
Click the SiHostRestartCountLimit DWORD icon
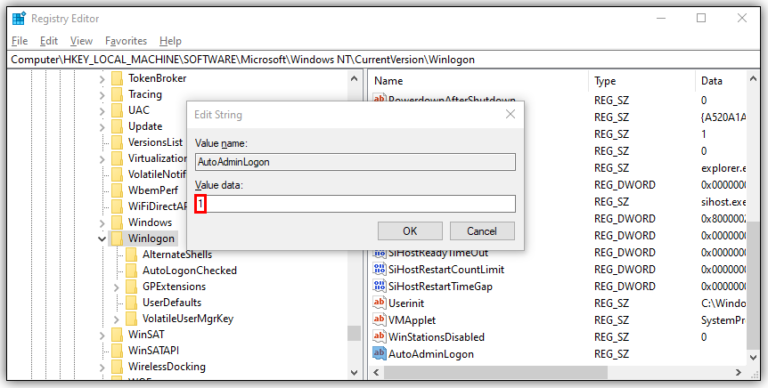click(x=379, y=269)
